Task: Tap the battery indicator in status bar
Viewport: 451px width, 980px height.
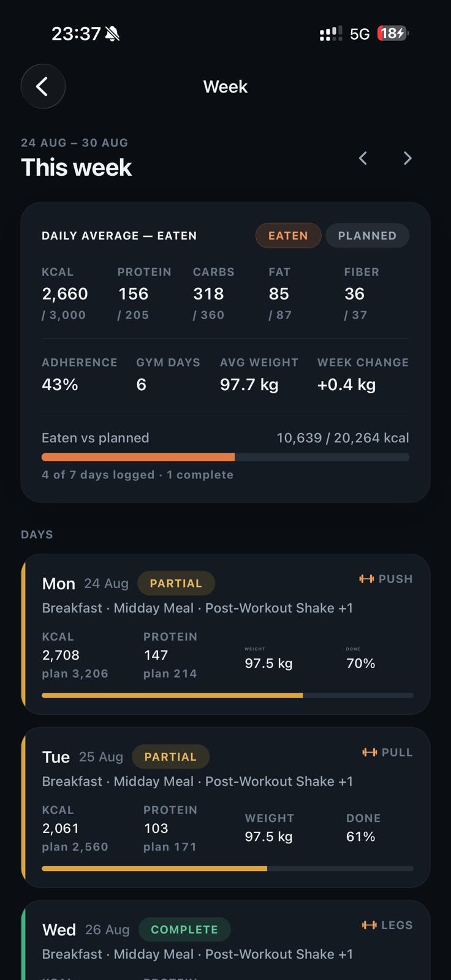Action: (393, 33)
